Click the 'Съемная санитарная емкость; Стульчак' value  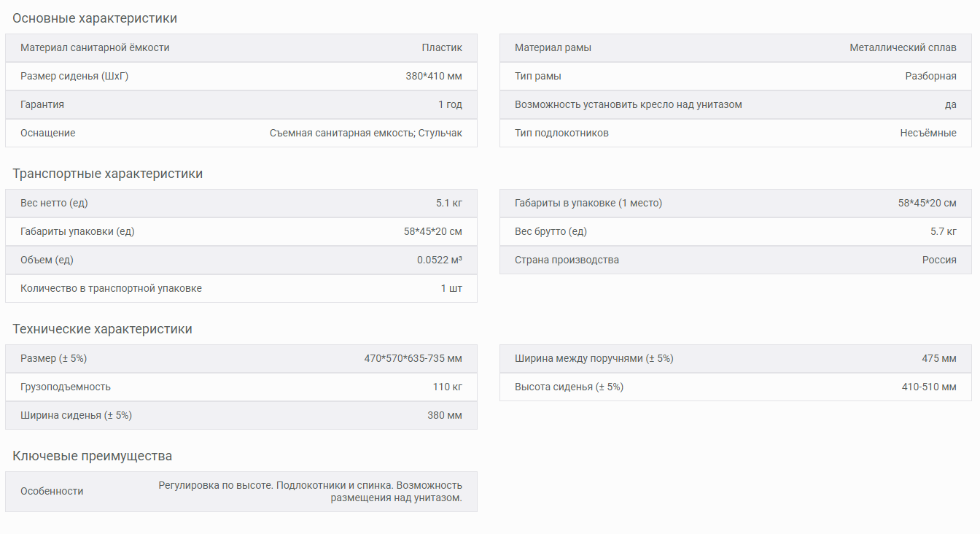click(x=365, y=133)
